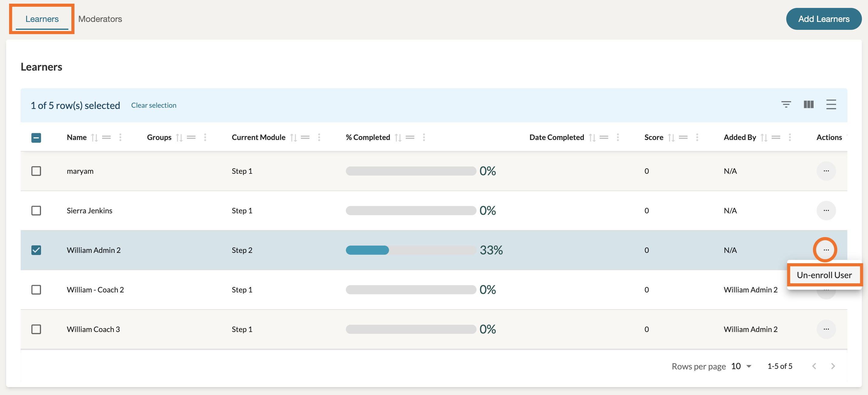Open the Score column options menu
Screen dimensions: 868x395
[x=697, y=137]
